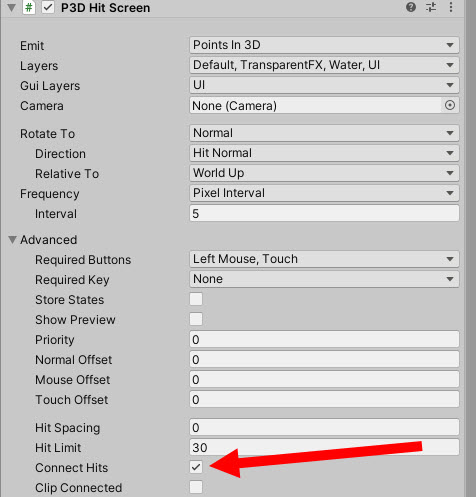Click the P3D Hit Screen script icon

point(29,7)
